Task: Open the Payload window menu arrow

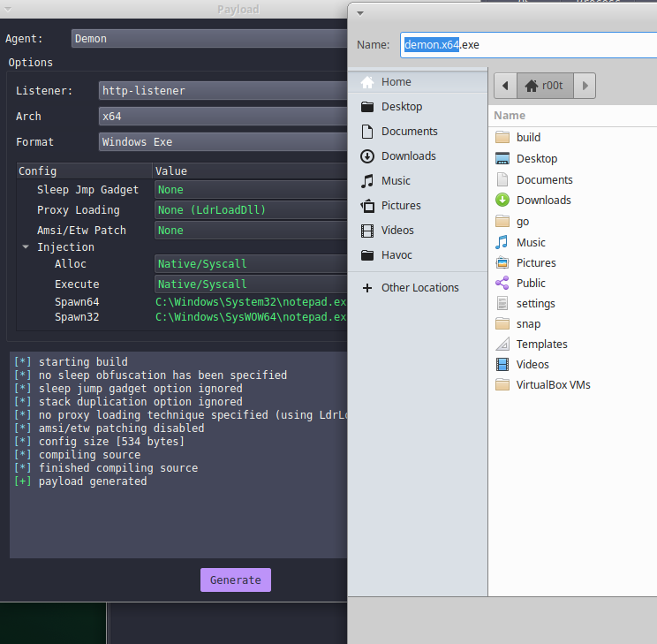Action: (7, 10)
